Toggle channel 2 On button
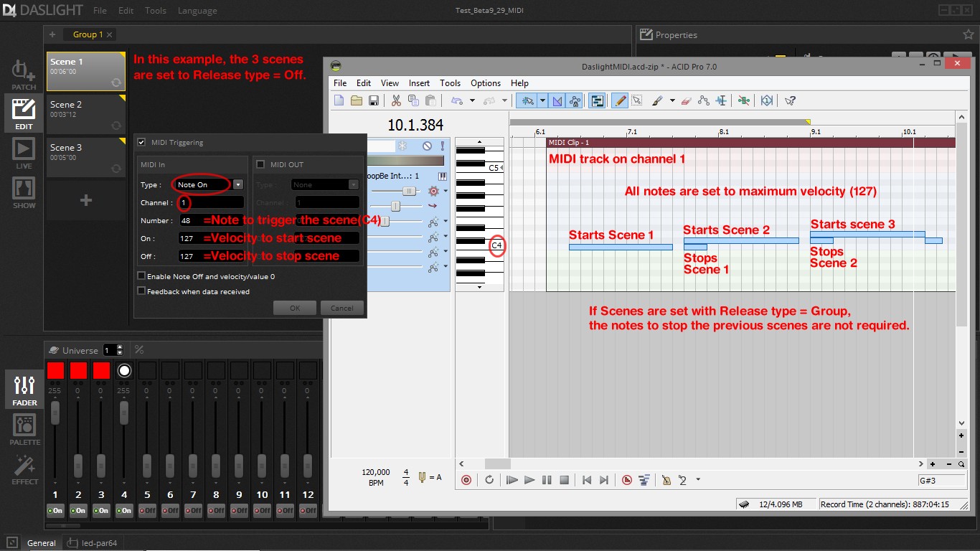 (x=78, y=510)
